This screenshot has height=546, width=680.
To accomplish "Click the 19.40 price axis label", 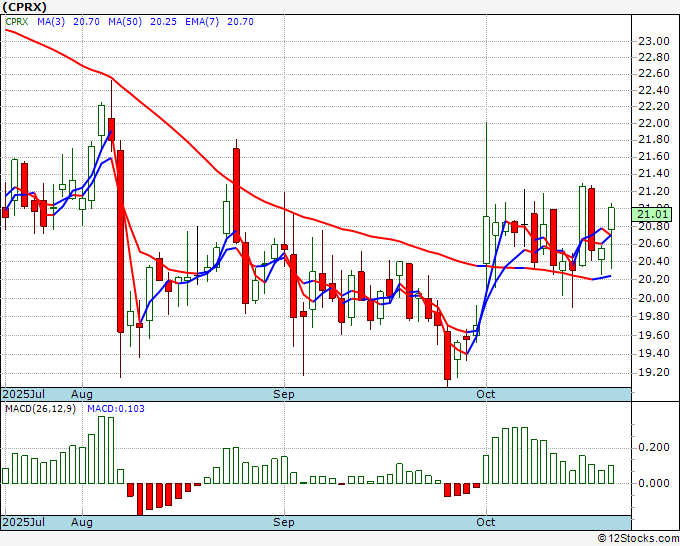I will [654, 354].
